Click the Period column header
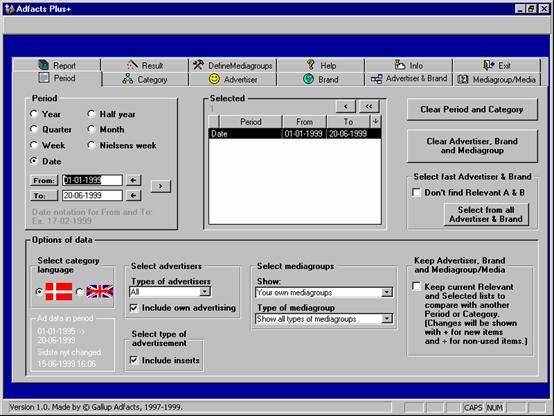 pyautogui.click(x=251, y=122)
